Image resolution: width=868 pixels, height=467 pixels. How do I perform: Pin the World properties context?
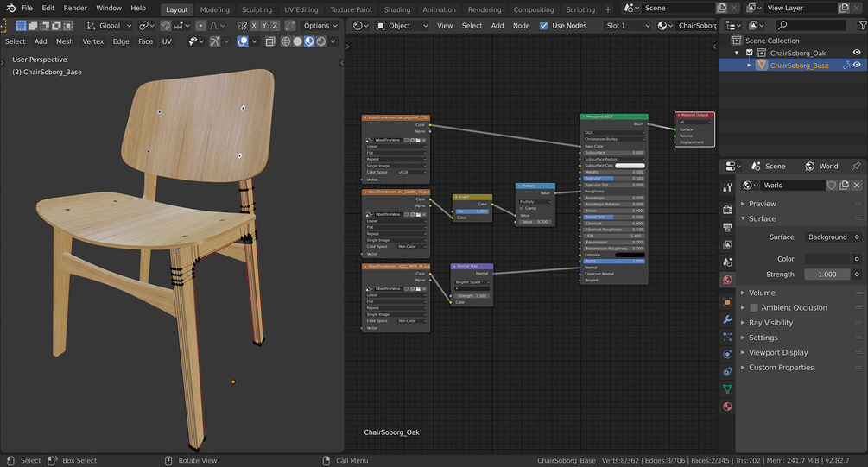tap(856, 166)
